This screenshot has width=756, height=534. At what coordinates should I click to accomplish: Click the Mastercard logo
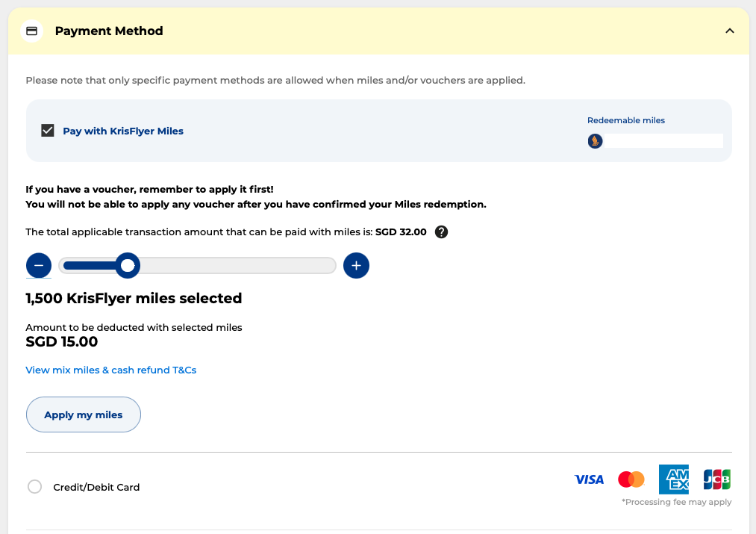(x=631, y=479)
